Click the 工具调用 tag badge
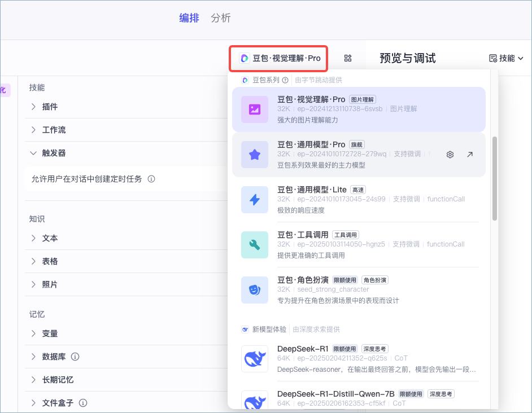The height and width of the screenshot is (413, 532). click(346, 235)
